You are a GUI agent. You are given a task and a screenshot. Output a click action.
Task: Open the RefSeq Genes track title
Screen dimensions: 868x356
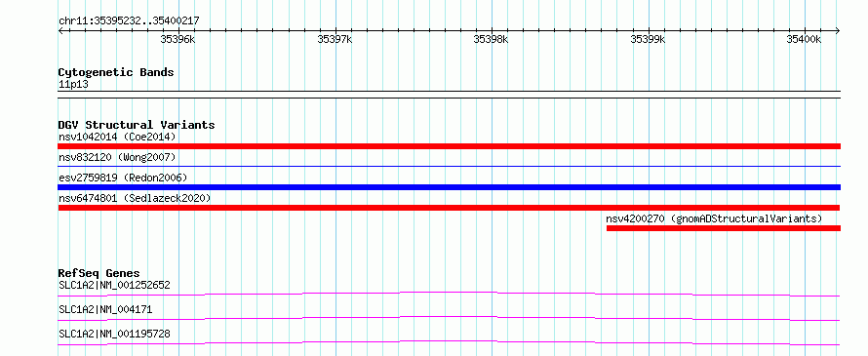pyautogui.click(x=99, y=273)
